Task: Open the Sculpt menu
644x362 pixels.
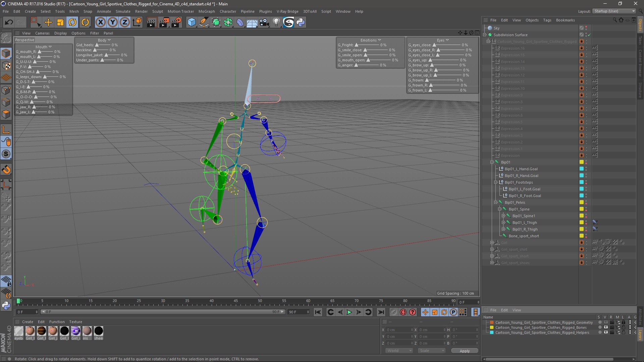Action: [157, 11]
